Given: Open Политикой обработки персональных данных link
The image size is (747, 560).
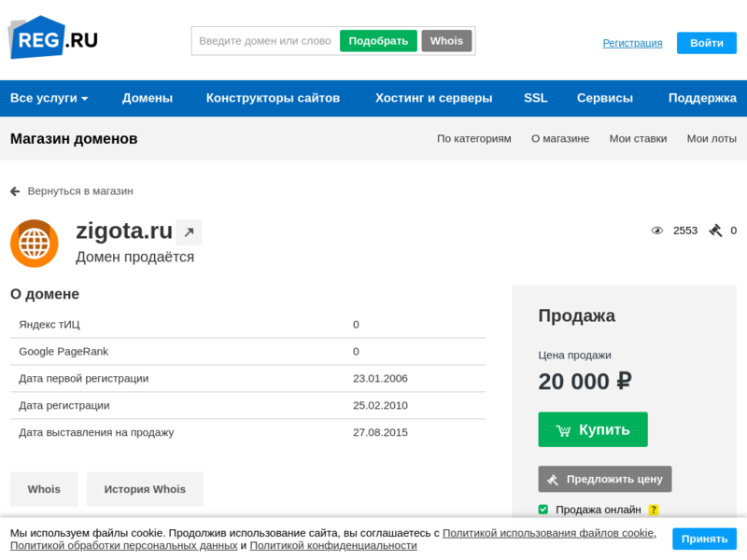Looking at the screenshot, I should point(124,546).
